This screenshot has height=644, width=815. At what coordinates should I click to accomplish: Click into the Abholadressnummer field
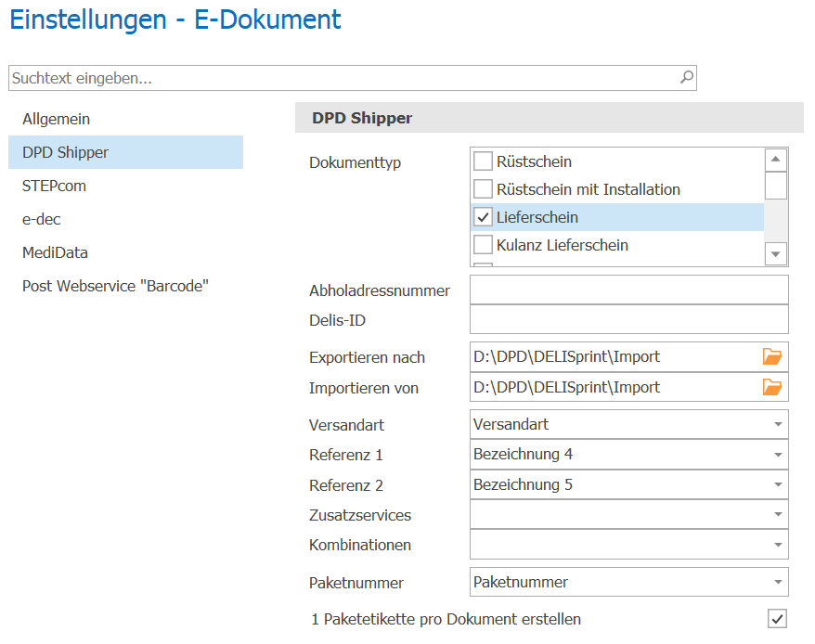tap(629, 290)
